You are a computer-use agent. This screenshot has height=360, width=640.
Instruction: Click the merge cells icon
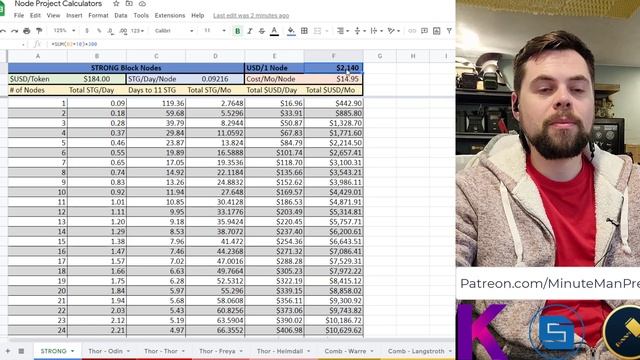coord(317,31)
